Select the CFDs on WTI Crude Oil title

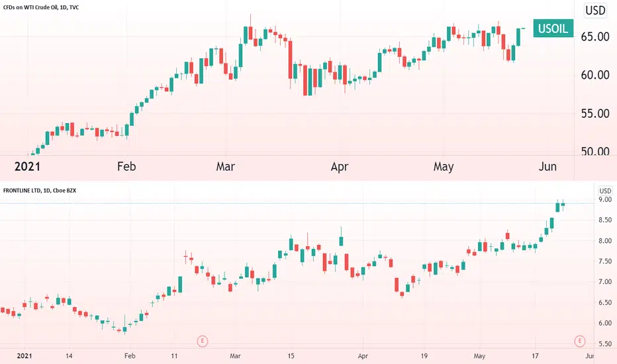41,7
